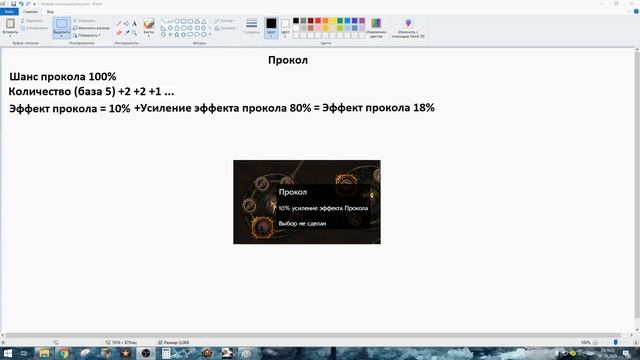Select the Text tool (A)
Viewport: 640px width, 360px height.
click(134, 24)
